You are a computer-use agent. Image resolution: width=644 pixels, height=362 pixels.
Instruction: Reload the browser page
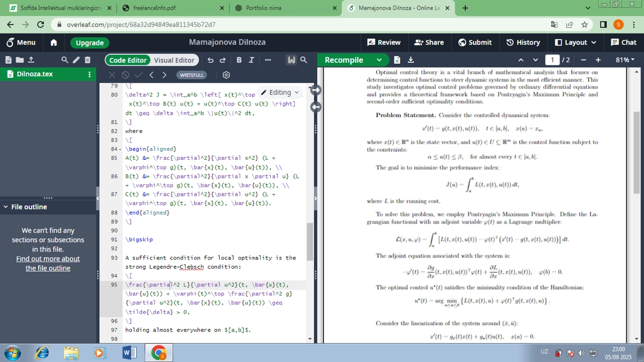tap(40, 25)
